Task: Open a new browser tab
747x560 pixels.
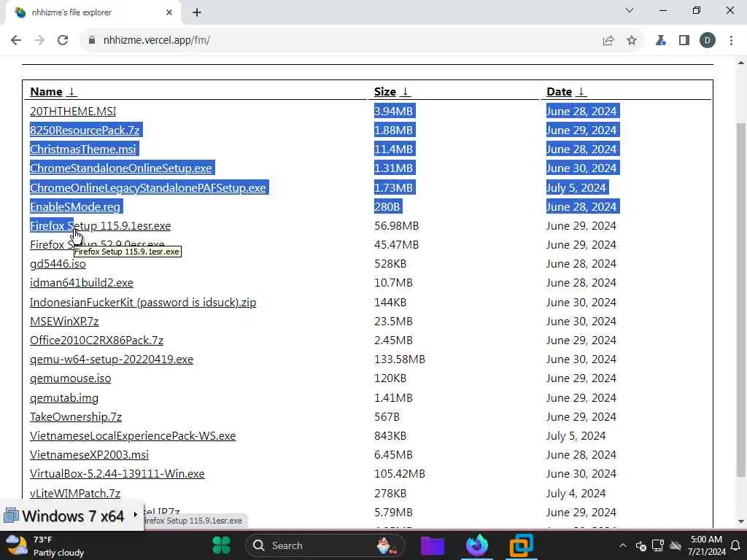Action: point(197,12)
